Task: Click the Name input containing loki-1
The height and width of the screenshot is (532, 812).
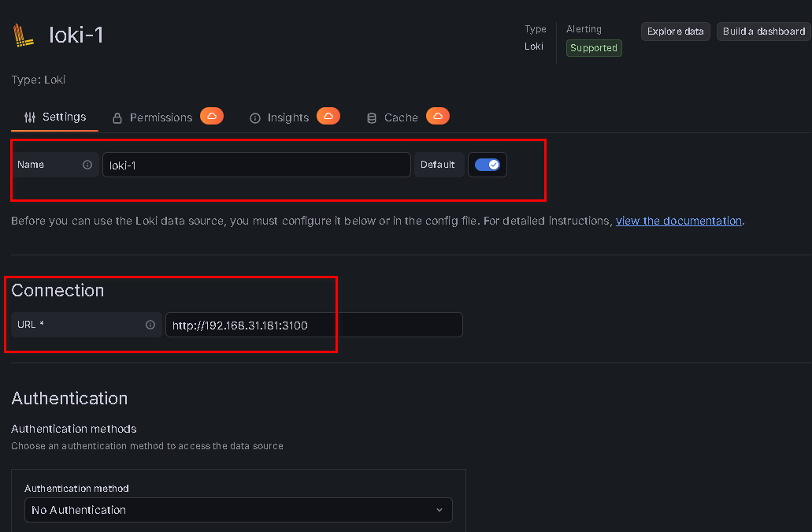Action: click(256, 165)
